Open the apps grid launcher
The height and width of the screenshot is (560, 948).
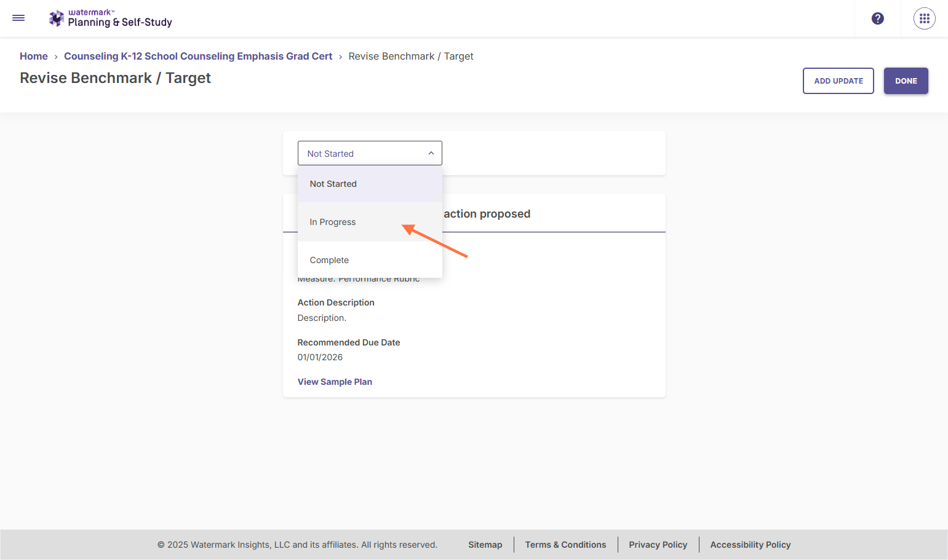925,18
